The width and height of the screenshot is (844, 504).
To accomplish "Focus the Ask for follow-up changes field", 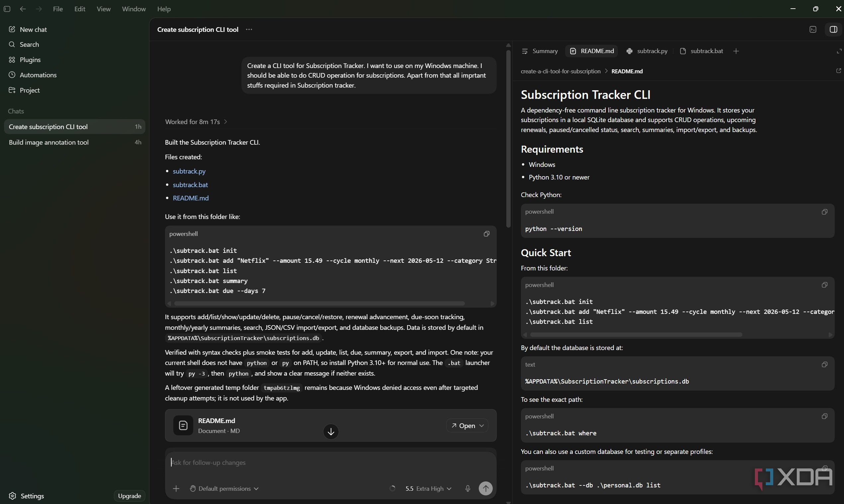I will point(330,463).
